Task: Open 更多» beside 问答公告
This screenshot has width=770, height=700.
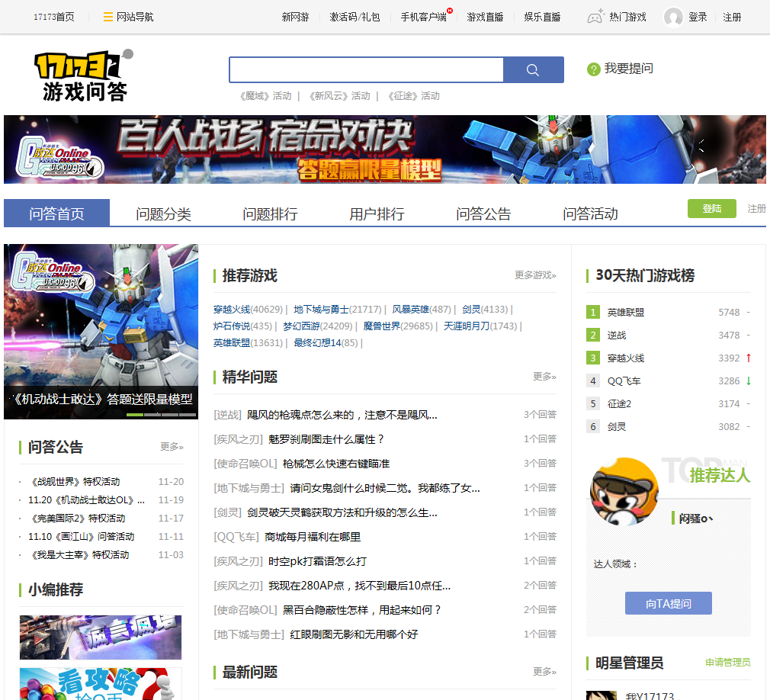Action: [x=172, y=447]
